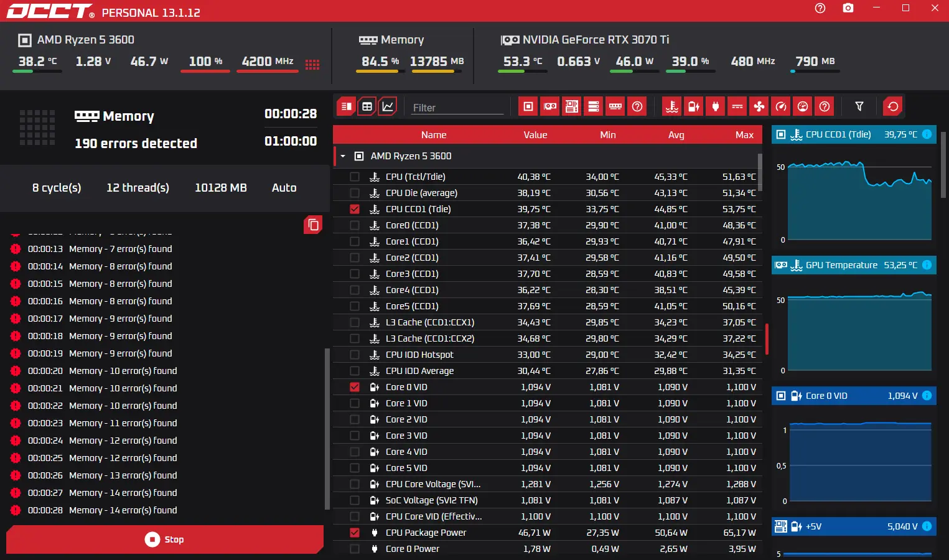Take a screenshot with the camera icon
This screenshot has height=560, width=949.
pos(848,8)
